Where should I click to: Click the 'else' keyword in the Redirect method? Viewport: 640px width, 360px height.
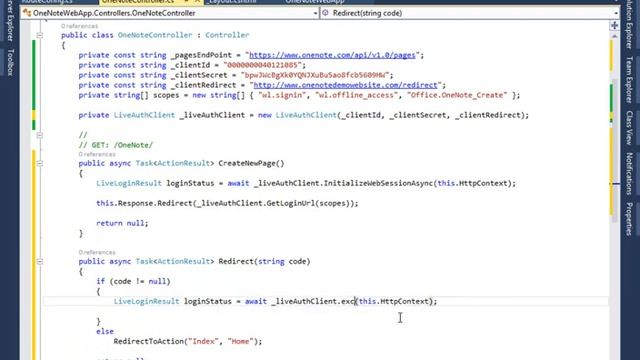coord(105,331)
